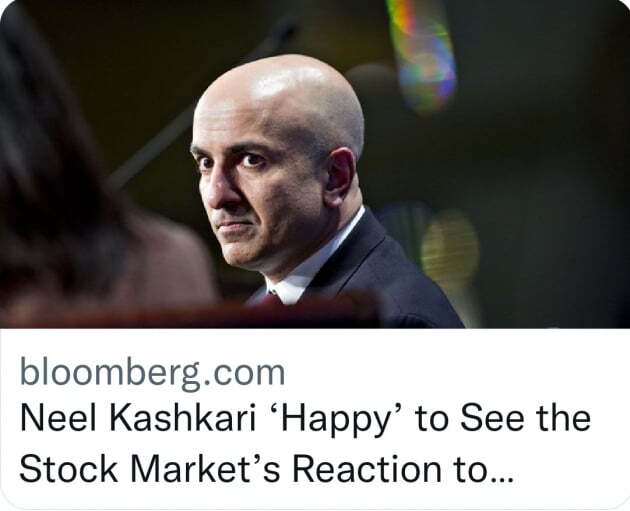Open the article preview photo
Viewport: 630px width, 511px height.
pos(315,164)
